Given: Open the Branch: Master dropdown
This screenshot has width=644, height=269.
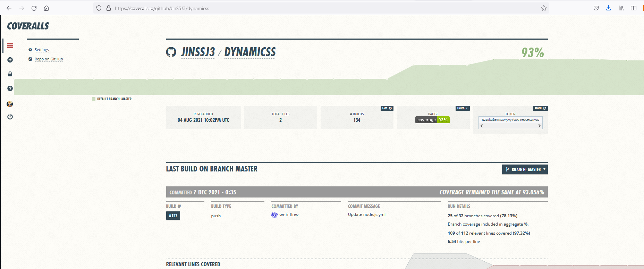Looking at the screenshot, I should (525, 169).
